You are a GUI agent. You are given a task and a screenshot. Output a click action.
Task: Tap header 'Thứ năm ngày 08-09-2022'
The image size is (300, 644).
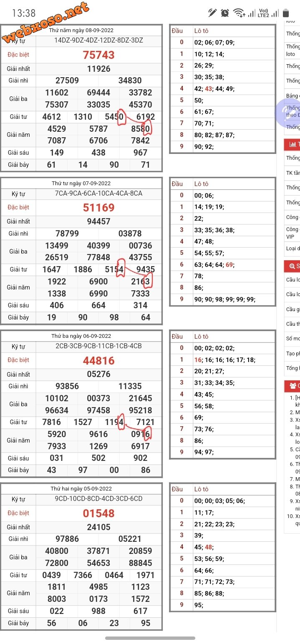tap(81, 30)
